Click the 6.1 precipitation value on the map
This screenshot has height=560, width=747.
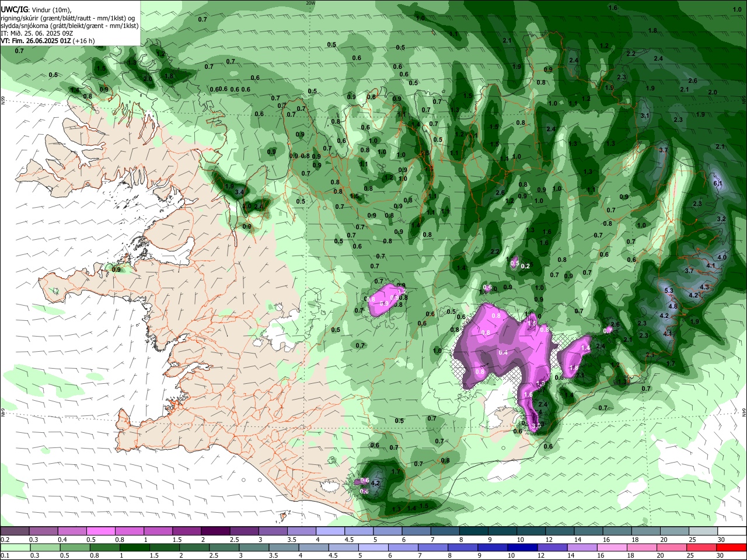718,184
